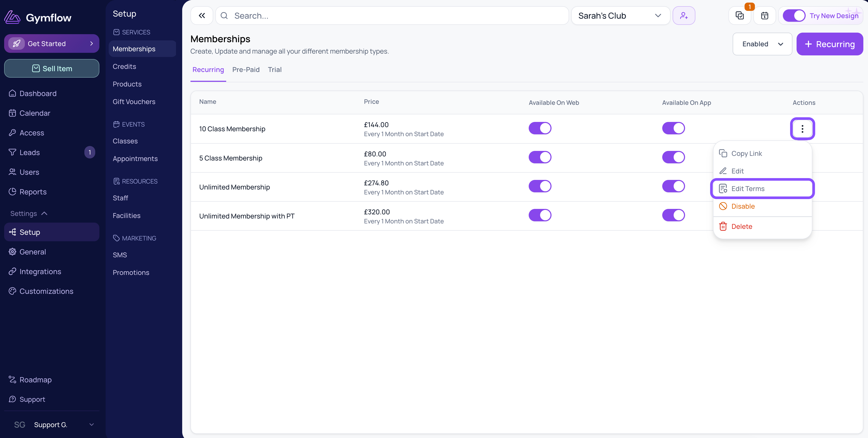Open Products in Setup menu
This screenshot has width=868, height=438.
coord(127,84)
